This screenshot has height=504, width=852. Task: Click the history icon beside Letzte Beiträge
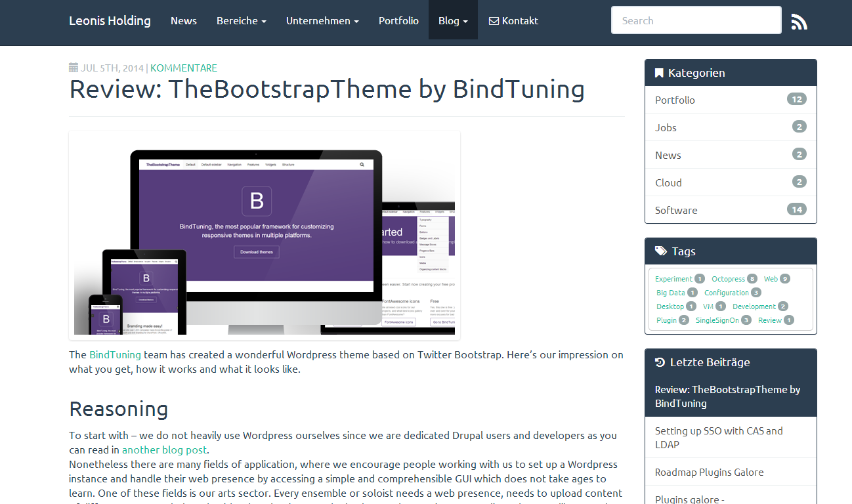[x=660, y=362]
